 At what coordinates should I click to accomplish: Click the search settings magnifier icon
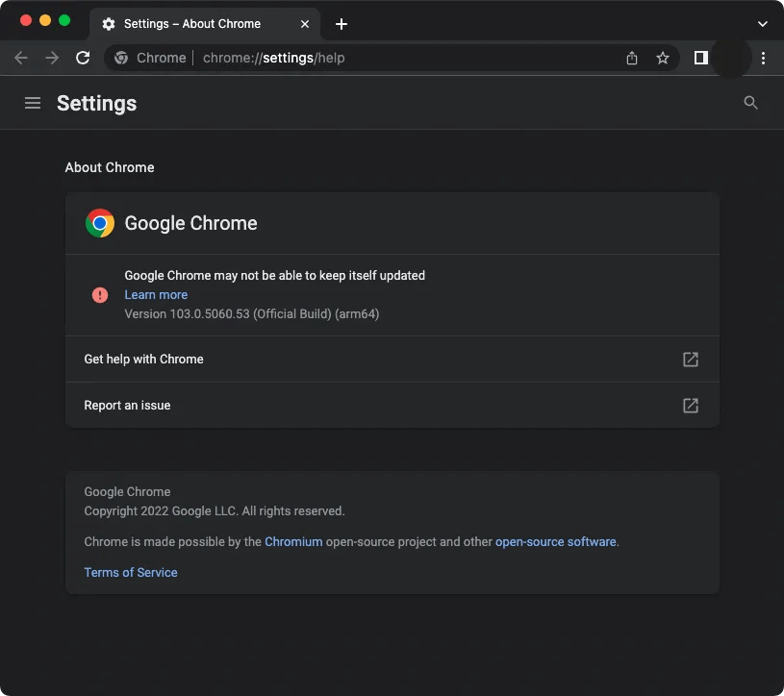[751, 103]
